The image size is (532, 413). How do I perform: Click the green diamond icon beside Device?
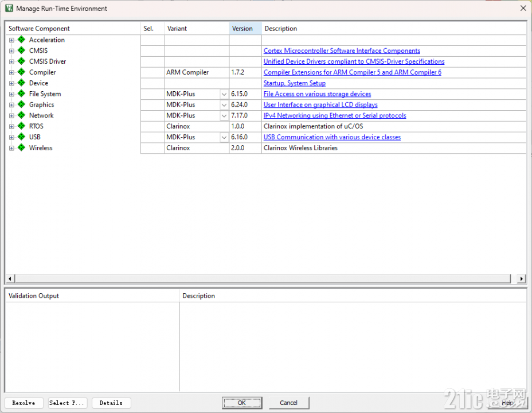(21, 83)
